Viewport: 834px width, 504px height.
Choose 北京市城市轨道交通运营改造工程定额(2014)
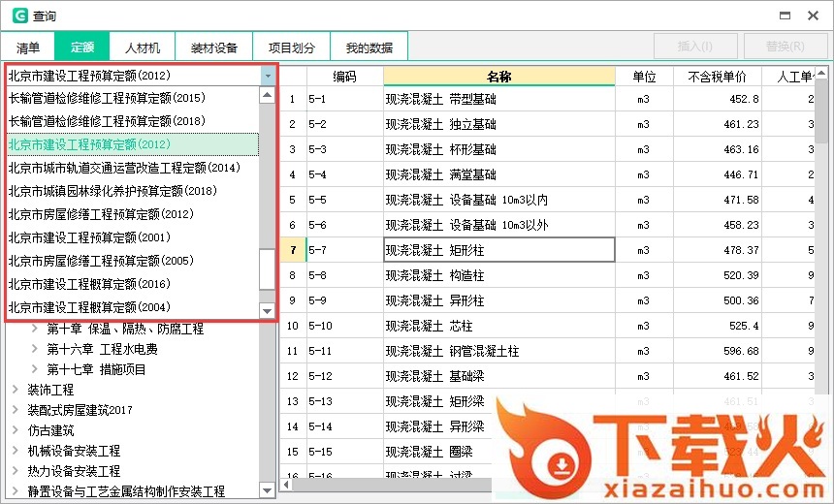[x=133, y=168]
